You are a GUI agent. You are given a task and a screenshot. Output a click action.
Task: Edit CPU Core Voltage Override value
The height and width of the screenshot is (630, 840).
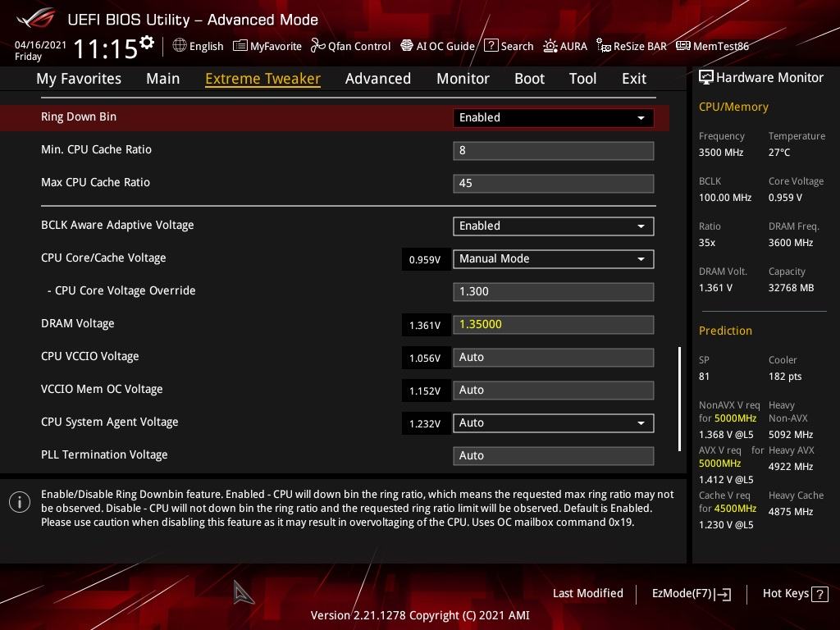(553, 291)
